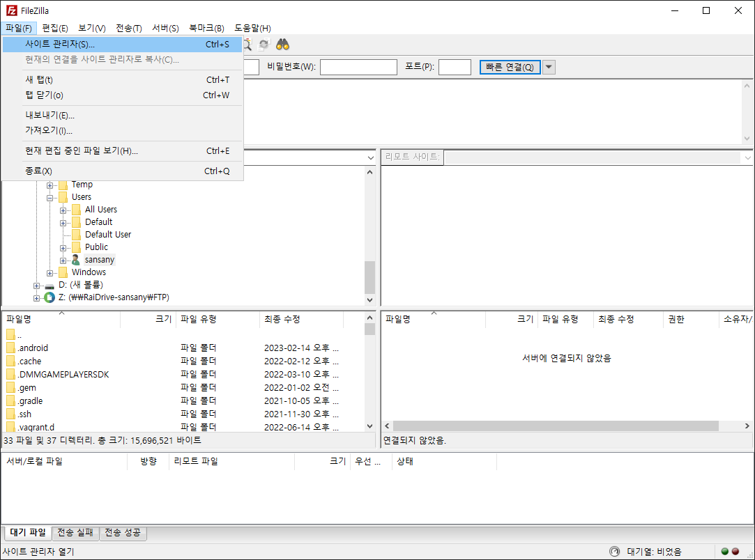Image resolution: width=755 pixels, height=560 pixels.
Task: Expand the All Users tree node
Action: click(x=63, y=210)
